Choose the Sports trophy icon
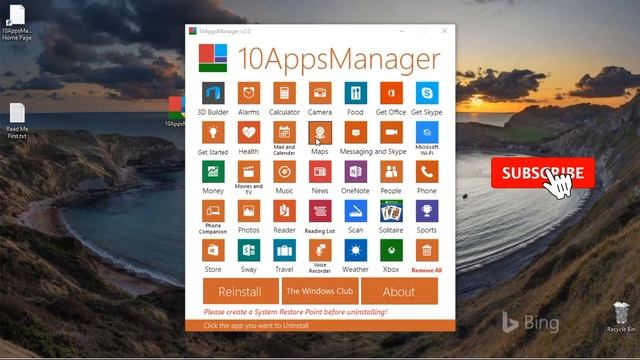This screenshot has width=640, height=360. [x=427, y=211]
